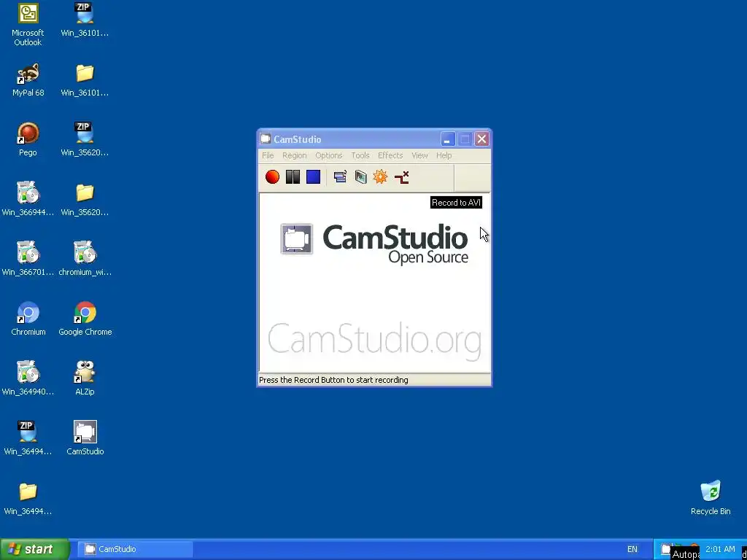
Task: Select the Win_36101 ZIP archive icon
Action: [x=85, y=20]
